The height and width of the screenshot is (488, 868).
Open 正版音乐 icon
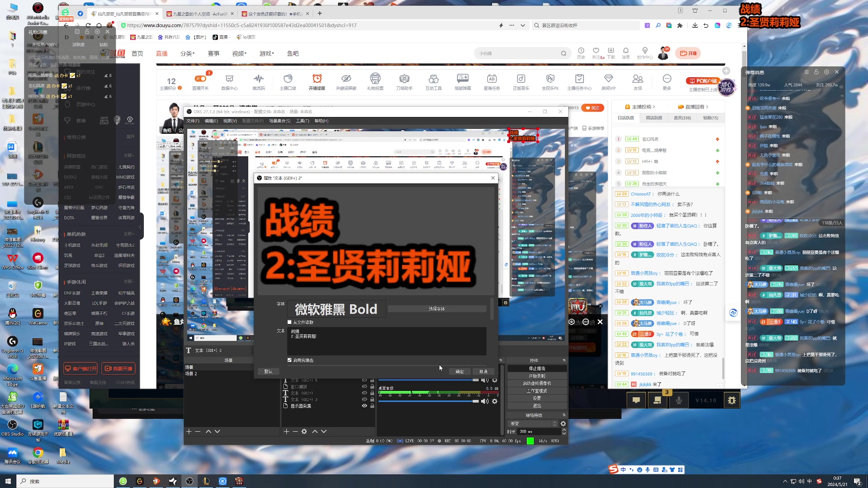(521, 79)
